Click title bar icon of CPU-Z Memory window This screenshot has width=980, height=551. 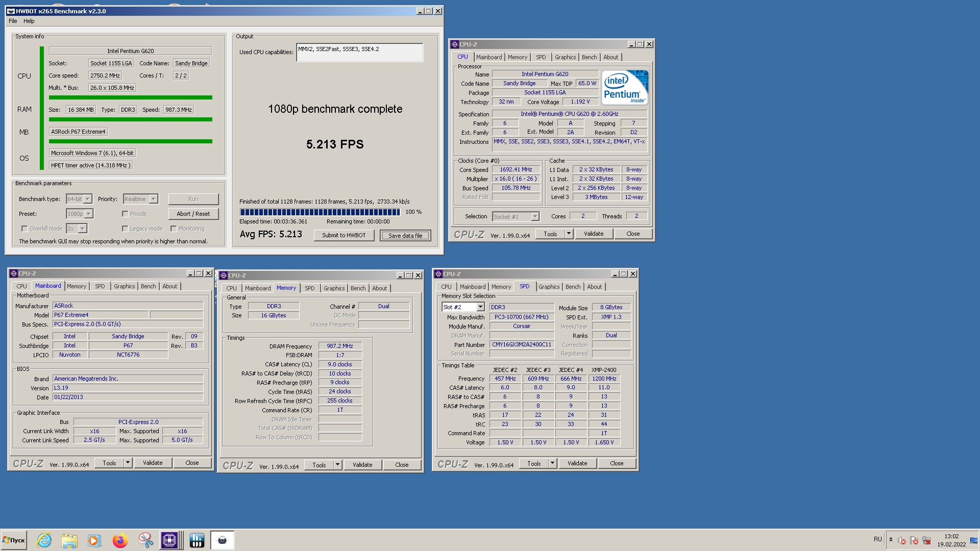coord(224,275)
